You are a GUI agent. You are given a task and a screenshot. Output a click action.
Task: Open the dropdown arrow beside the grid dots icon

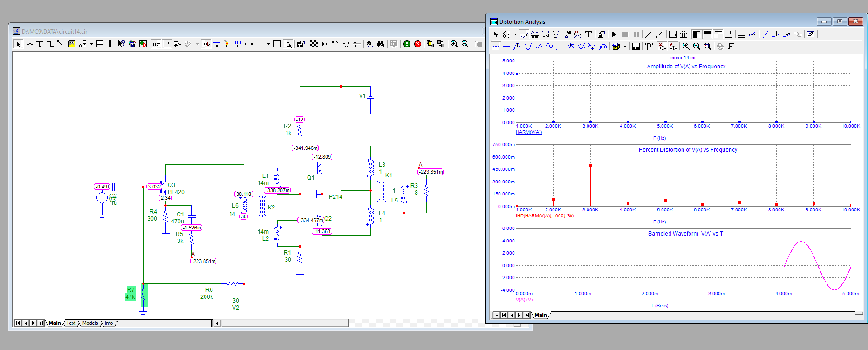point(268,44)
